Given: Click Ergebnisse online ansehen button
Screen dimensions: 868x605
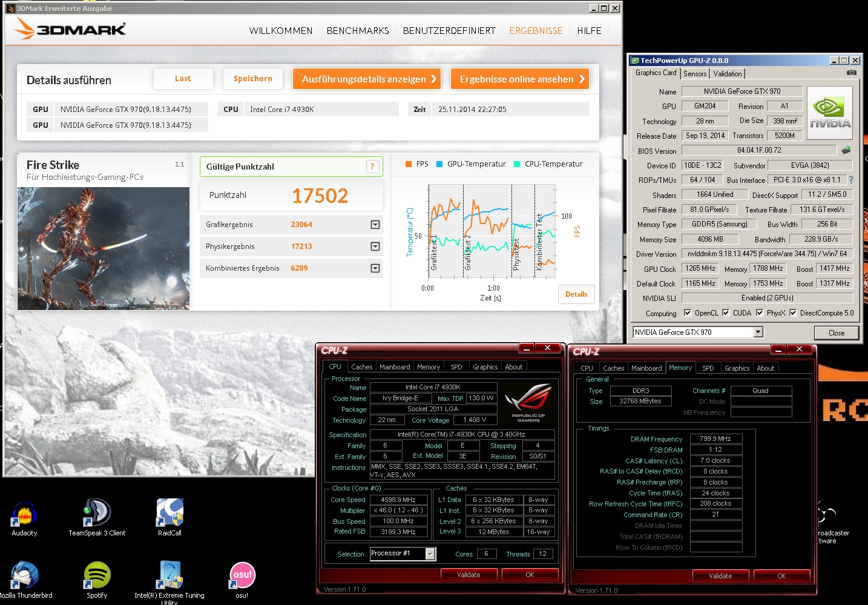Looking at the screenshot, I should [519, 79].
